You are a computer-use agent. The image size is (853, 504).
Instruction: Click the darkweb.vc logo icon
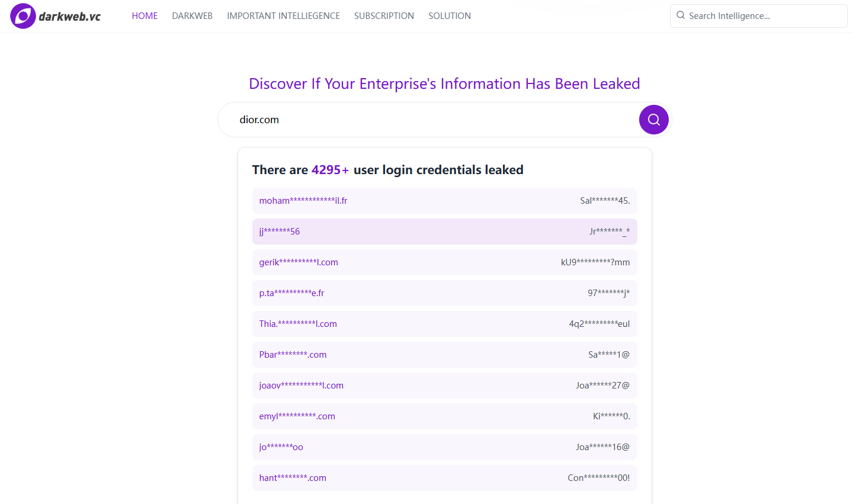tap(23, 16)
